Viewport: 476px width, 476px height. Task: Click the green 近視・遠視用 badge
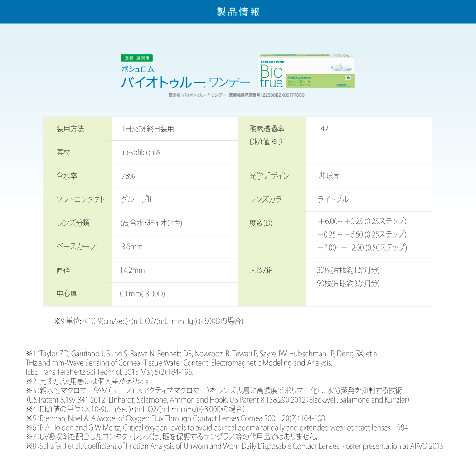[x=136, y=58]
